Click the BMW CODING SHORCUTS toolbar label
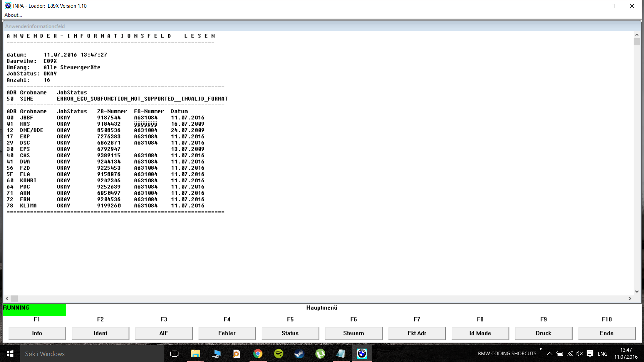This screenshot has height=362, width=644. 507,354
